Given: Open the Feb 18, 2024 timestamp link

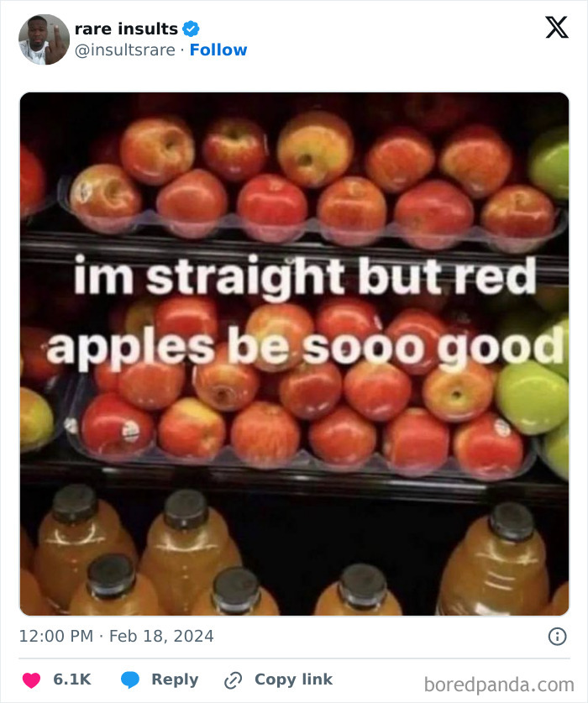Looking at the screenshot, I should pyautogui.click(x=114, y=637).
